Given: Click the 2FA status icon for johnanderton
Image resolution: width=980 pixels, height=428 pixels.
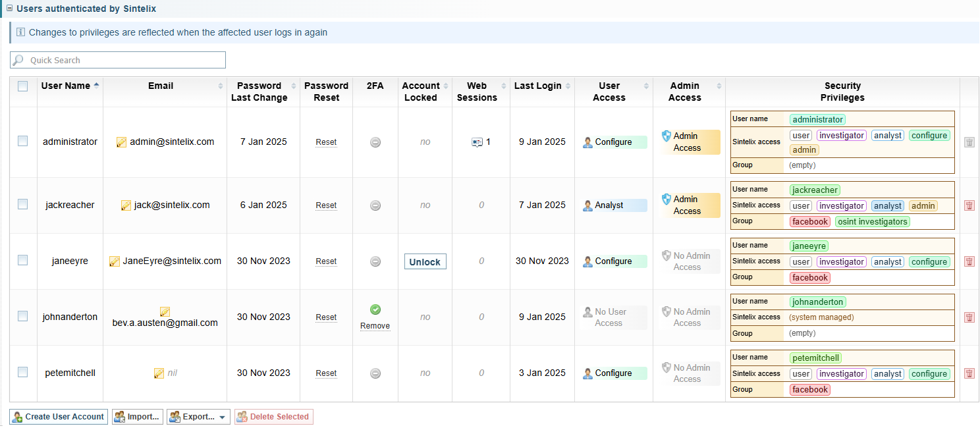Looking at the screenshot, I should point(375,309).
